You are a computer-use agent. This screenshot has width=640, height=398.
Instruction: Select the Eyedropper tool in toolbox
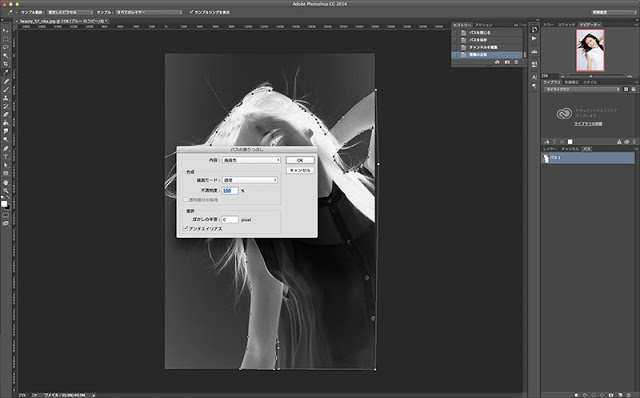click(x=6, y=73)
